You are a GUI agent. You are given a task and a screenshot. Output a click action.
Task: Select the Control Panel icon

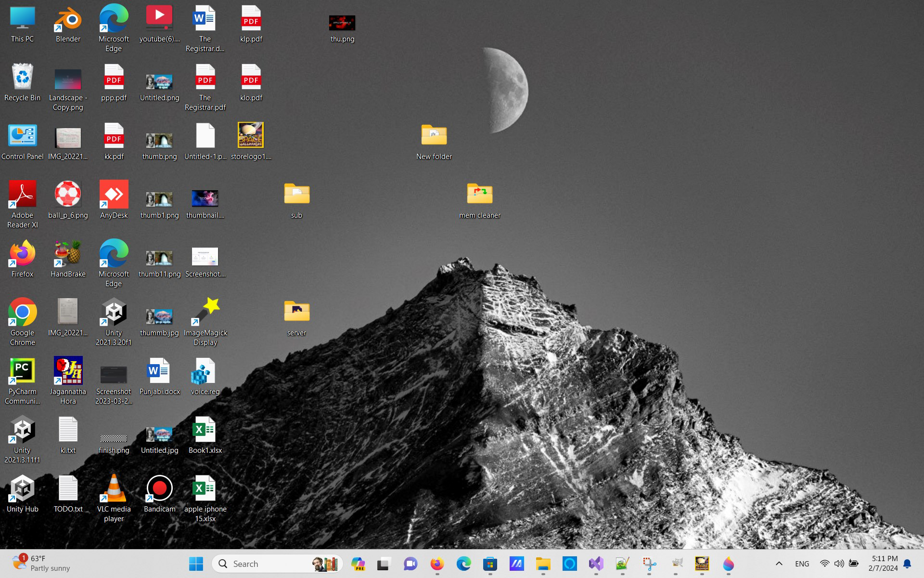pos(22,142)
